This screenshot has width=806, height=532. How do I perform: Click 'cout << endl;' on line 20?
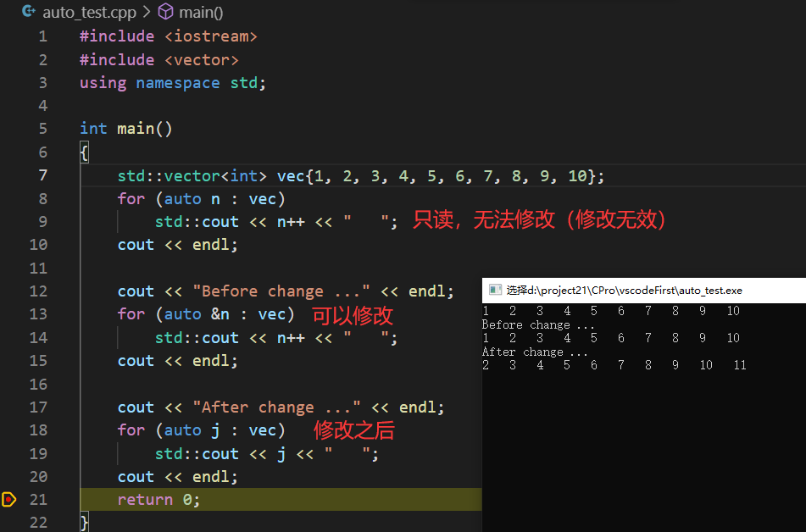pyautogui.click(x=178, y=477)
